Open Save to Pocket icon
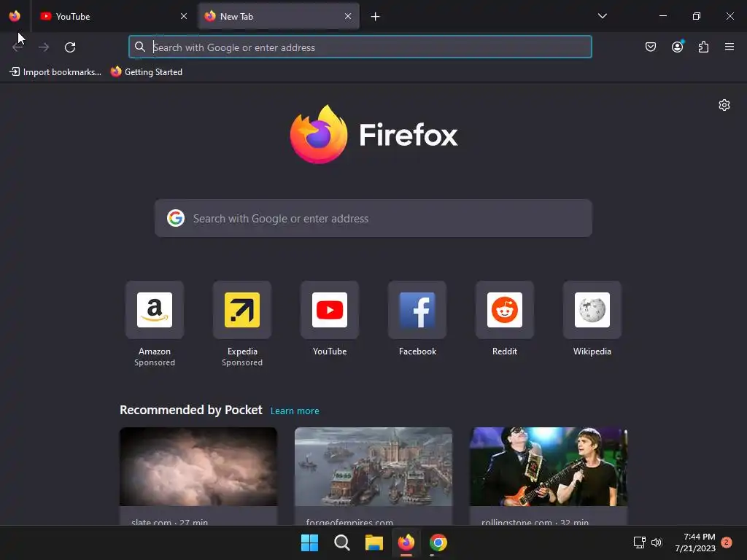747x560 pixels. click(x=650, y=47)
